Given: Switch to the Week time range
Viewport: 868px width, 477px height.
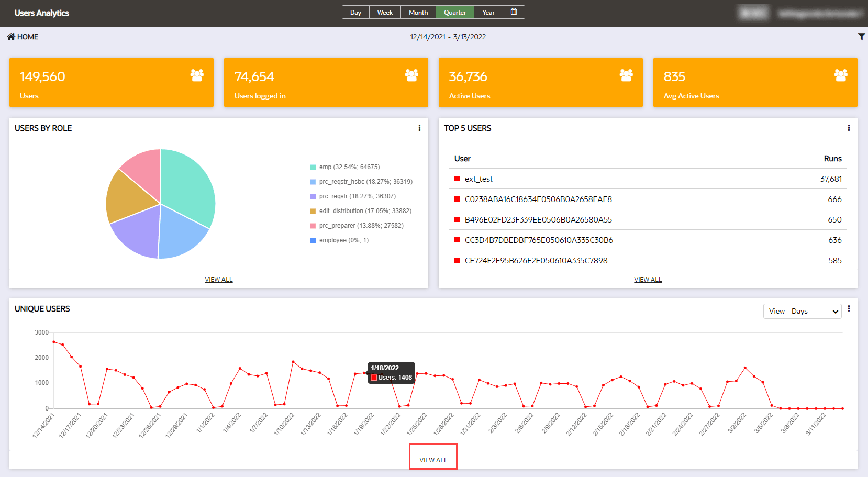Looking at the screenshot, I should pos(385,12).
